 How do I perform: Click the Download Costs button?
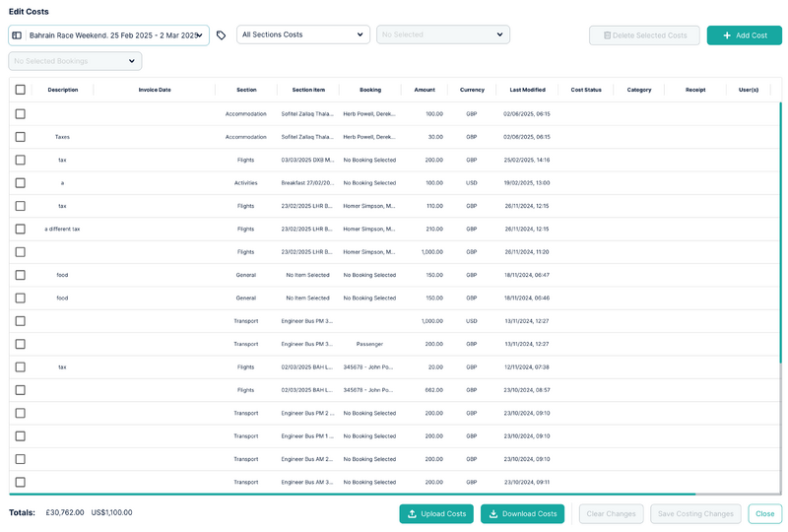(x=522, y=514)
